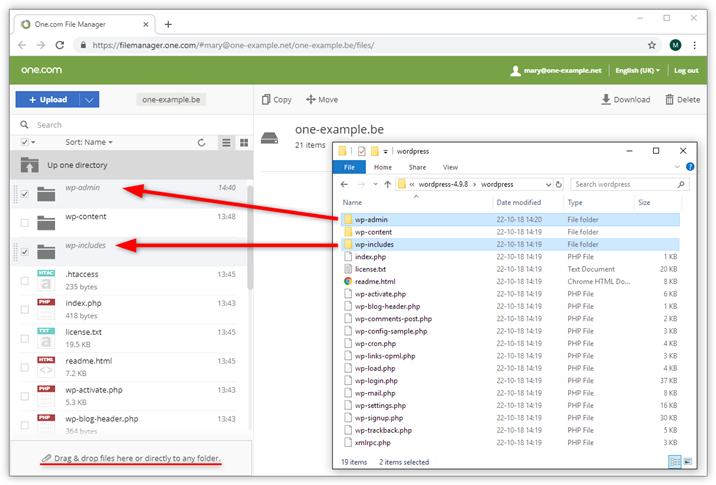Open the Chrome three-dot menu

tap(695, 45)
